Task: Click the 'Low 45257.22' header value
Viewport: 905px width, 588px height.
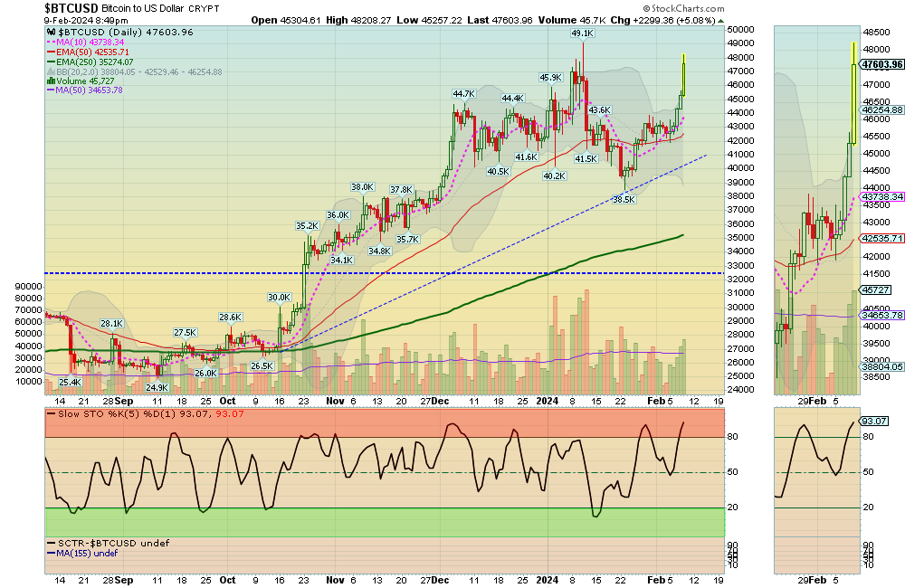Action: 429,20
